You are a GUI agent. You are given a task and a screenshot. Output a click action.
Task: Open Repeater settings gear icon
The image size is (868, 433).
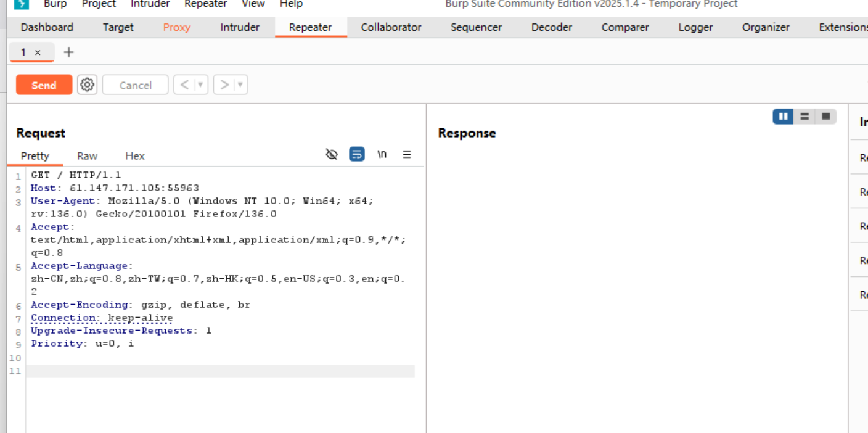coord(88,85)
